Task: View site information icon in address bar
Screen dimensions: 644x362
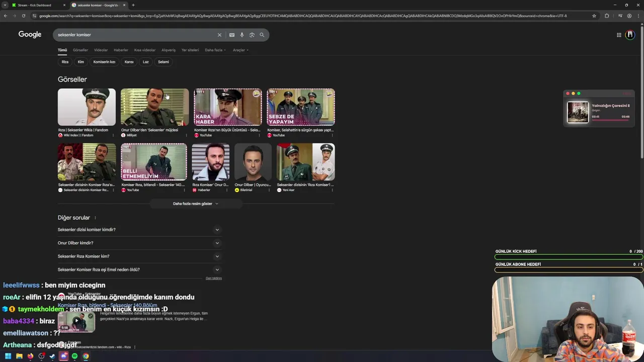Action: [34, 16]
